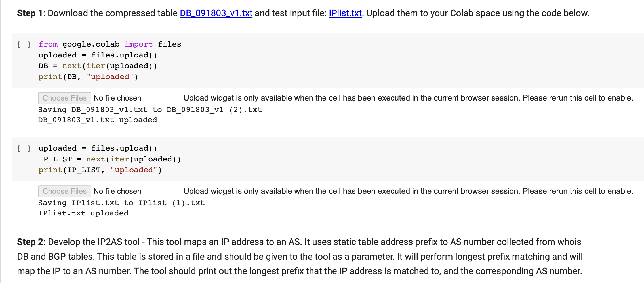Click the IPlist.txt uploaded output text
This screenshot has height=283, width=644.
tap(83, 213)
